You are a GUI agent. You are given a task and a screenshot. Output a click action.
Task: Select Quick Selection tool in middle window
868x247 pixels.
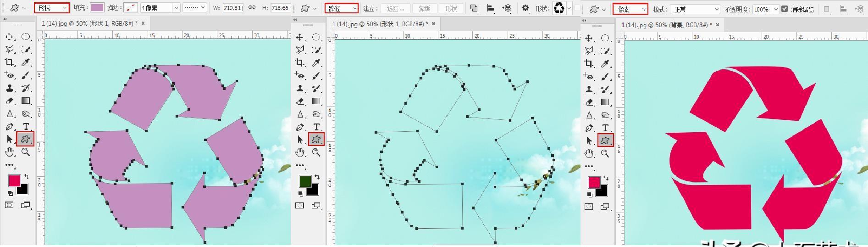tap(316, 50)
